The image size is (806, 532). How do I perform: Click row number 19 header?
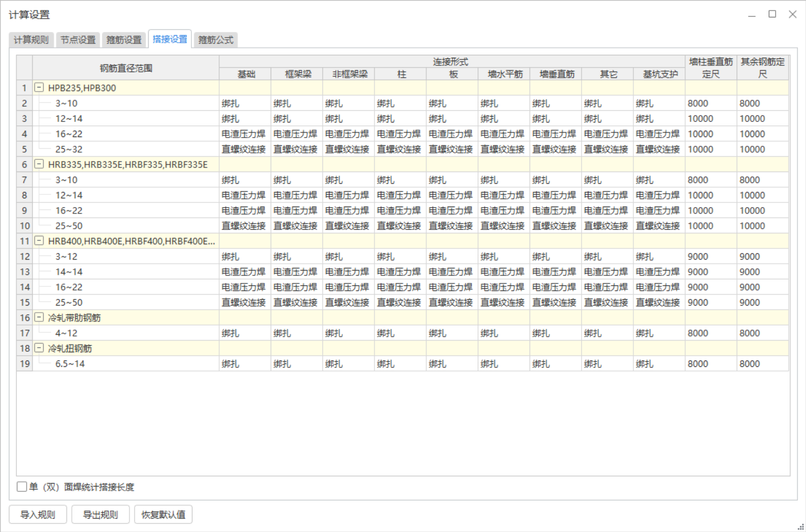(x=24, y=363)
